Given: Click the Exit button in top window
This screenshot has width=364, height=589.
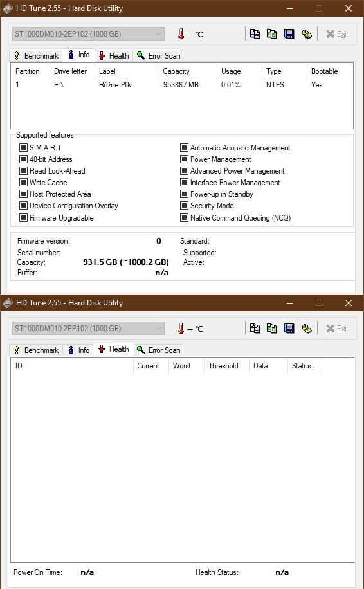Looking at the screenshot, I should click(336, 34).
